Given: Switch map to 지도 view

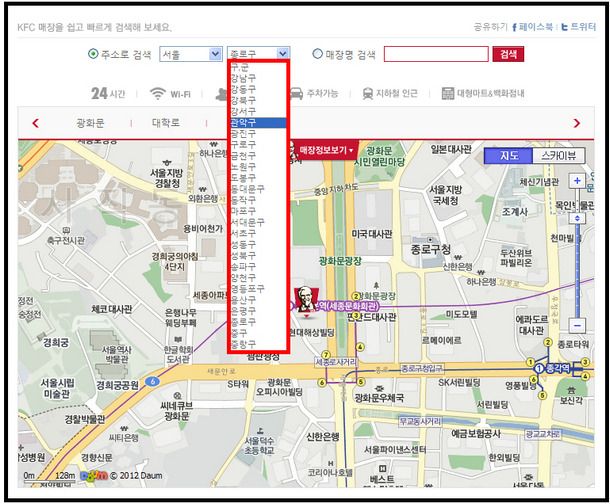Looking at the screenshot, I should tap(508, 156).
